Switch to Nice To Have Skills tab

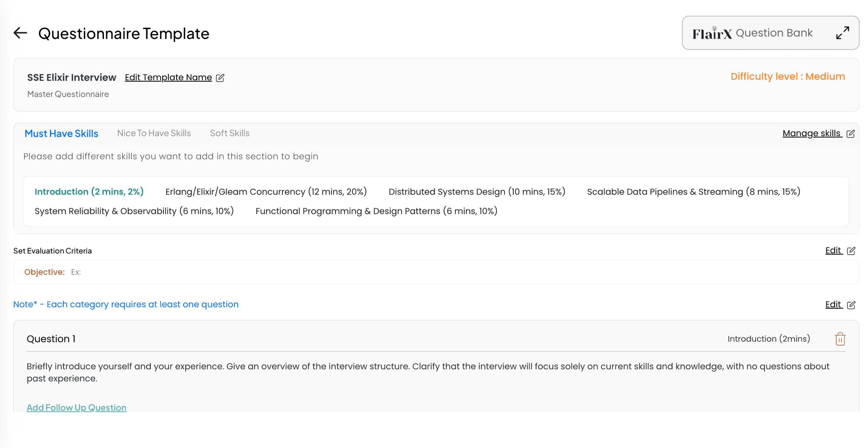tap(154, 133)
